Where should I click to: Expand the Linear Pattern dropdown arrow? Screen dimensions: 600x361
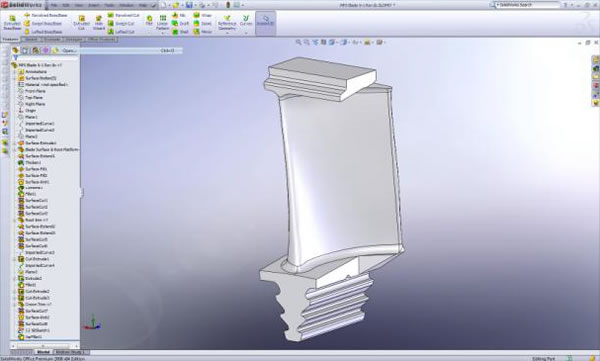tap(163, 33)
